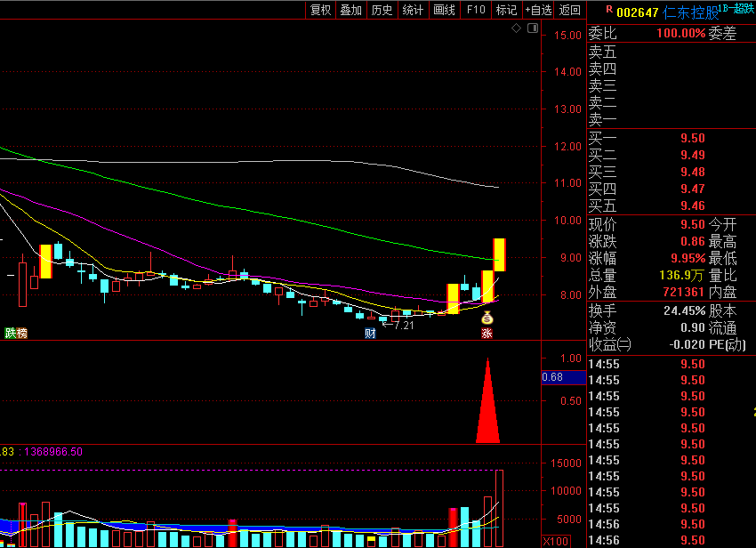Screen dimensions: 756x548
Task: Select the 买四 price 9.47
Action: (692, 189)
